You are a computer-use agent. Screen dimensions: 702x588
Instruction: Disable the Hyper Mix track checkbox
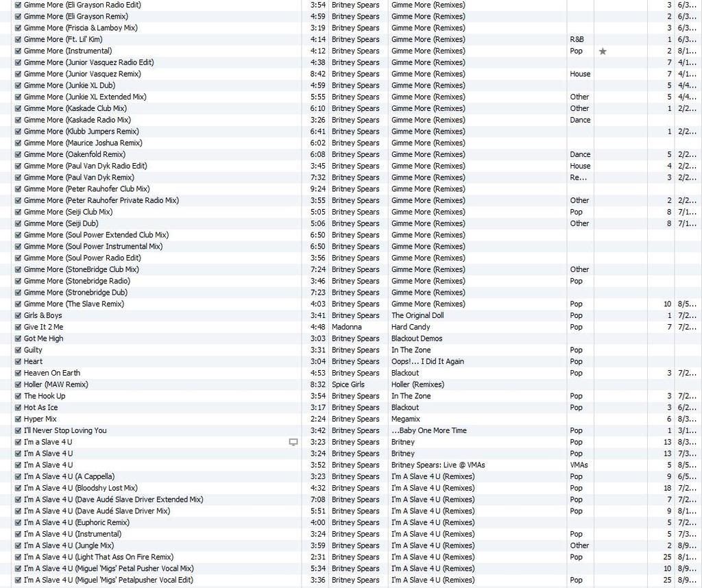18,419
